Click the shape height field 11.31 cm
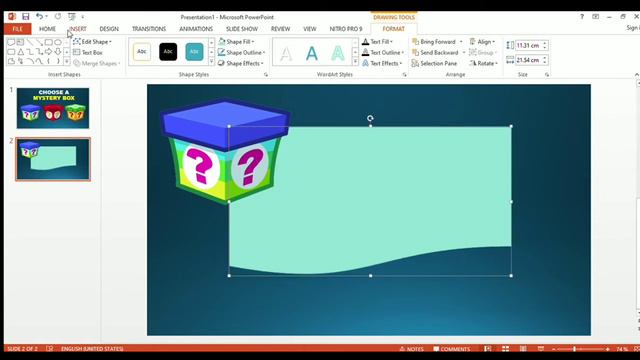Image resolution: width=640 pixels, height=360 pixels. (528, 45)
